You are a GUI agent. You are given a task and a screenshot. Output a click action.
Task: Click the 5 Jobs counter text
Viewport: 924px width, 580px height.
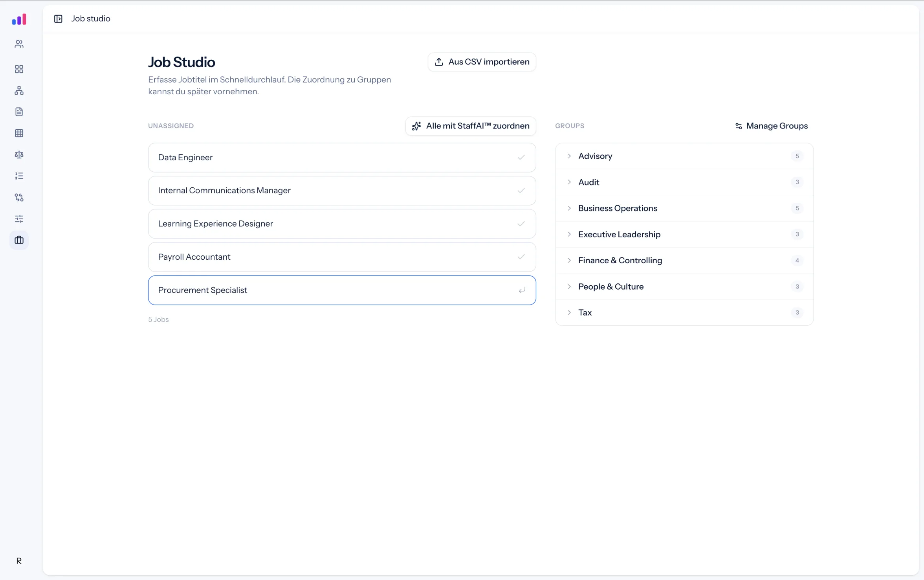158,319
